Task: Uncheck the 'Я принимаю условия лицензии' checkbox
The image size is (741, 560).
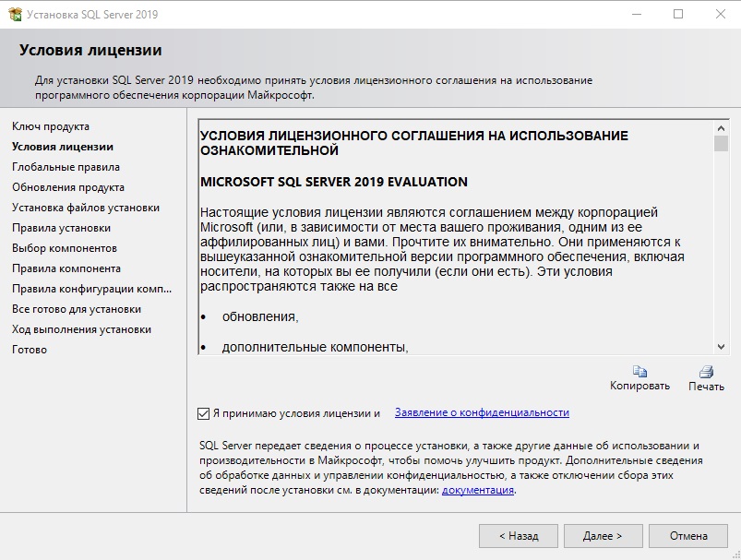Action: click(x=203, y=413)
